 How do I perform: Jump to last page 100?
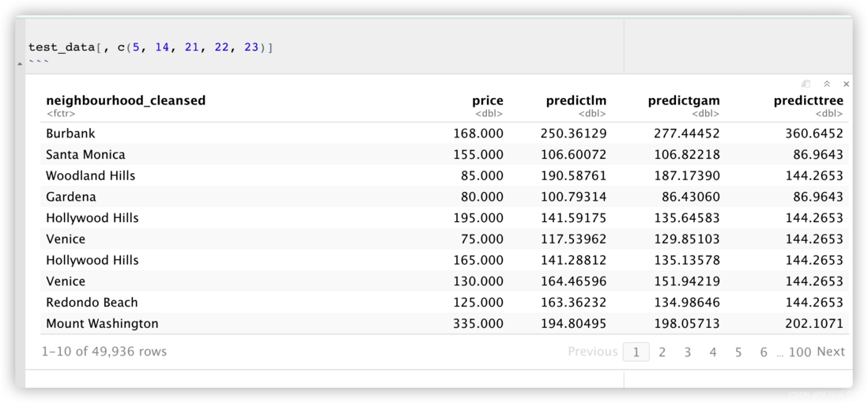pos(800,352)
